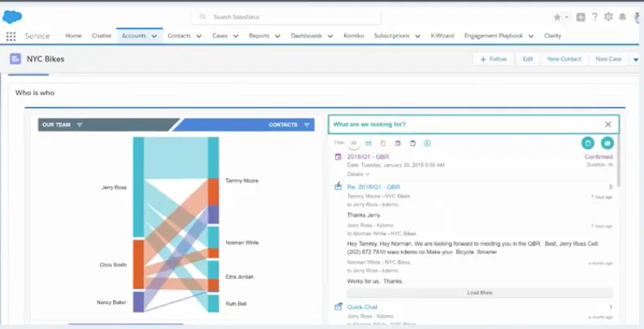
Task: Go to the Home tab
Action: coord(74,36)
